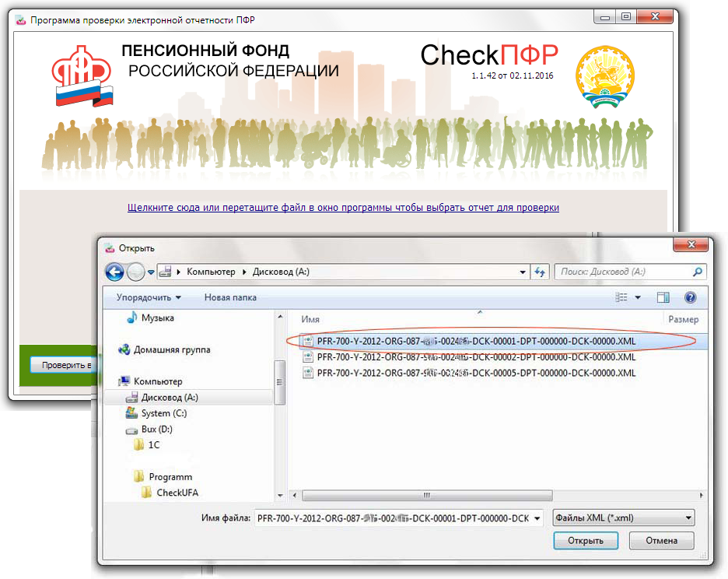Click the Bashkortostan emblem in main window
The image size is (728, 579).
pyautogui.click(x=605, y=77)
